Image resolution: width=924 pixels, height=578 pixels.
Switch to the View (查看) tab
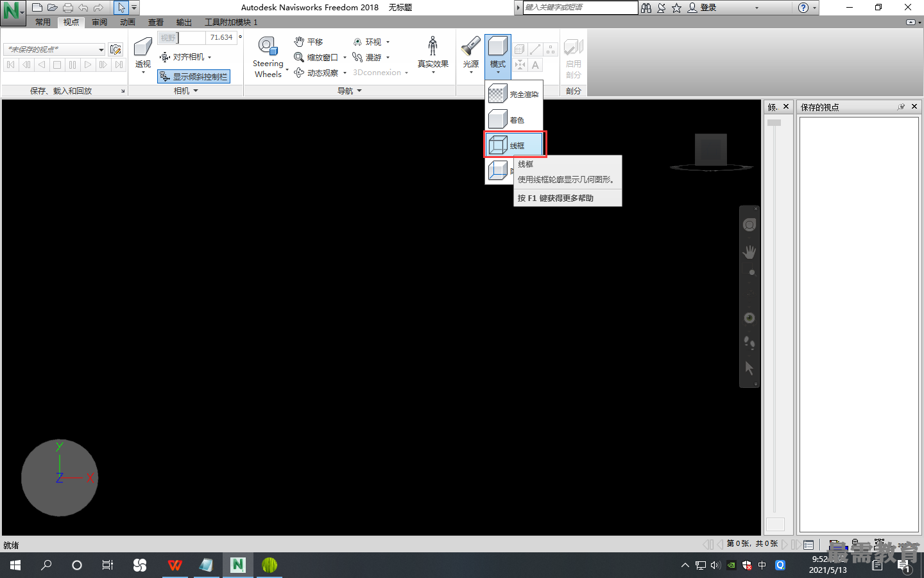pos(156,22)
